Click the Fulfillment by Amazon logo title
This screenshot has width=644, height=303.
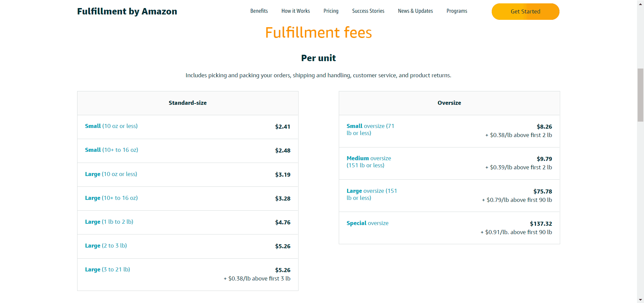click(127, 11)
